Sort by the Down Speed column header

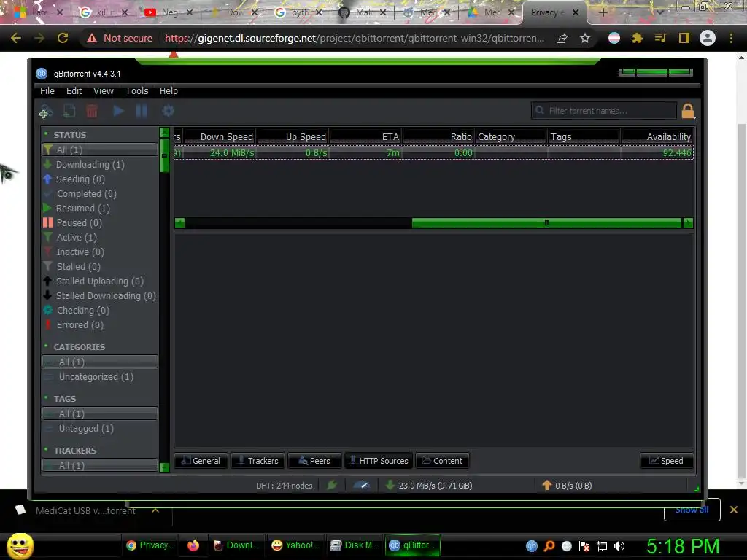point(220,136)
